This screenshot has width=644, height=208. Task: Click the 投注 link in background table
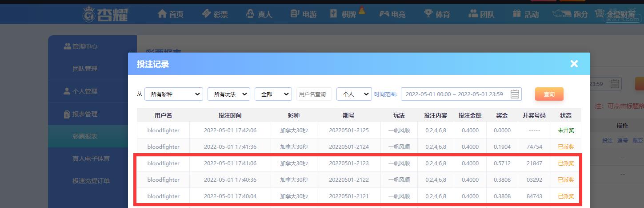point(608,140)
